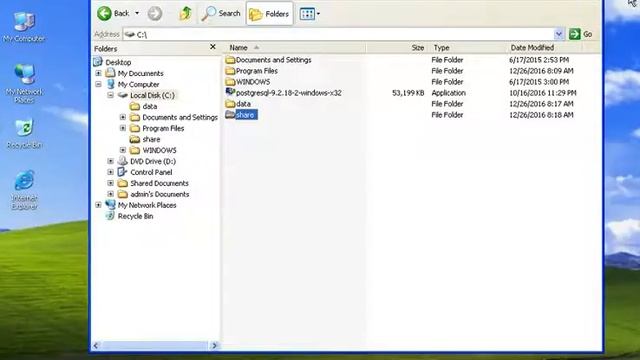Select Documents and Settings in file list
This screenshot has height=360, width=640.
click(269, 60)
